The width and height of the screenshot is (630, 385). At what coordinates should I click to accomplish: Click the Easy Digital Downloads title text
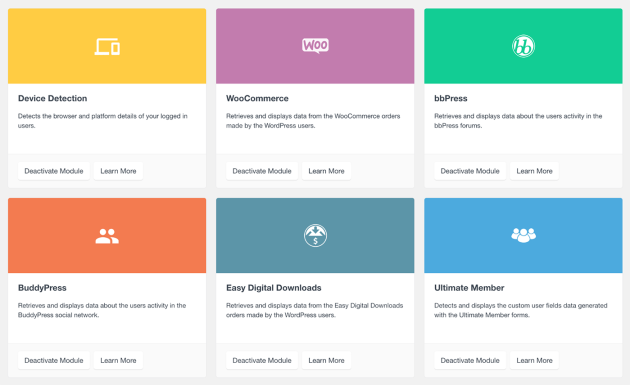point(274,288)
